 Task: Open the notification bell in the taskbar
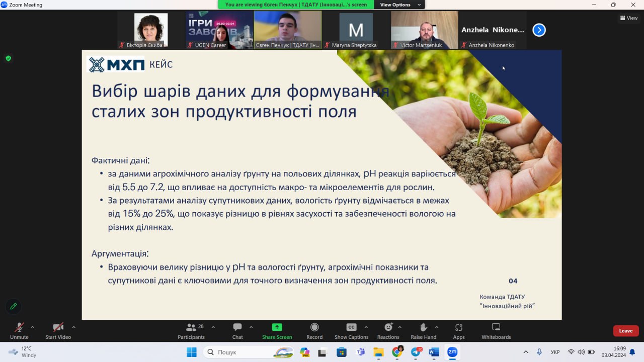(632, 352)
